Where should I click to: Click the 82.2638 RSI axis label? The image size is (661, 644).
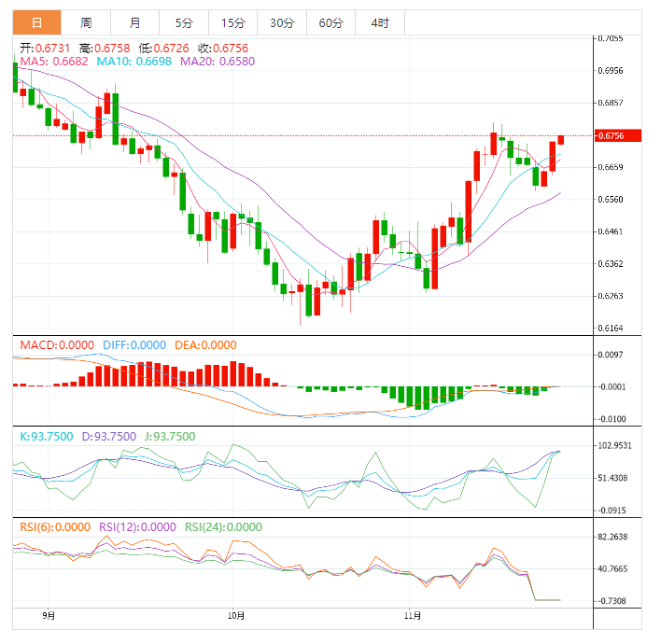[612, 537]
